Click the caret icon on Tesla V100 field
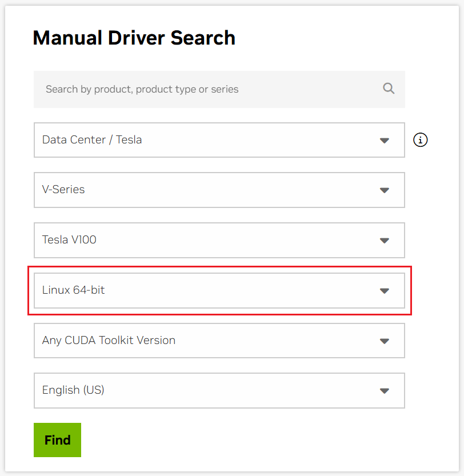This screenshot has width=464, height=476. [384, 241]
